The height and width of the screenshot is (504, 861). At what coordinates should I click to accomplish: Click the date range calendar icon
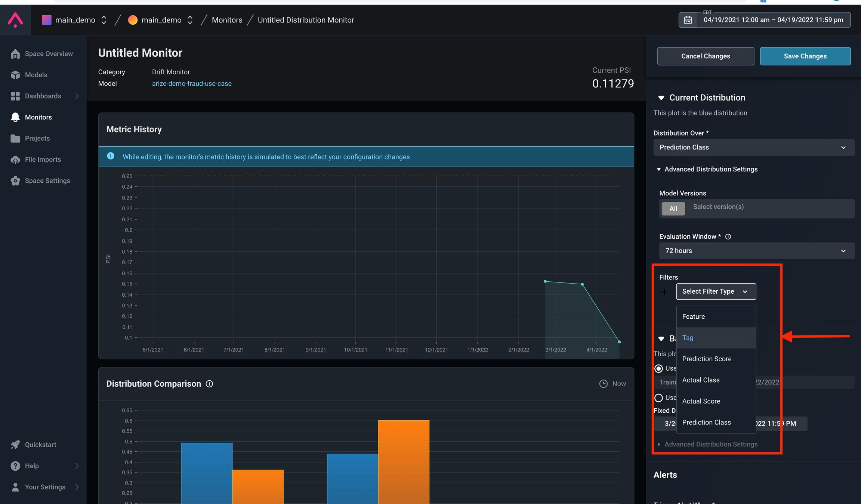pos(688,20)
